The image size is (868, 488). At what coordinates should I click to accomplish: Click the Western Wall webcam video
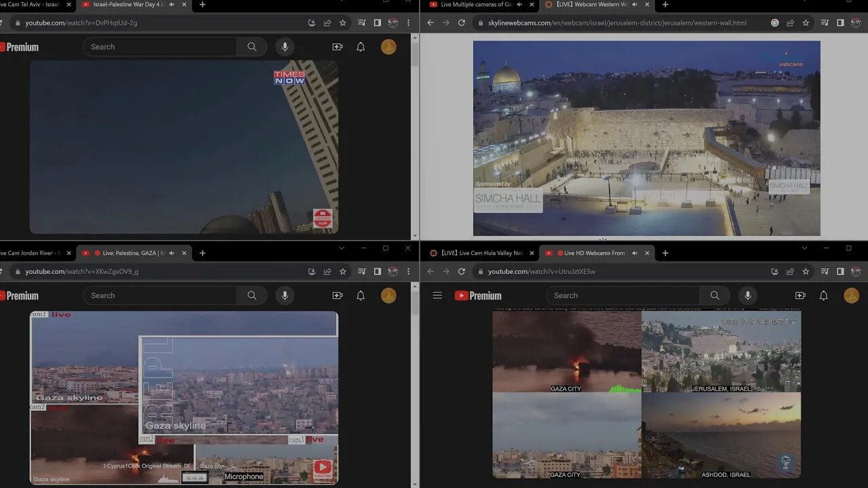coord(646,138)
